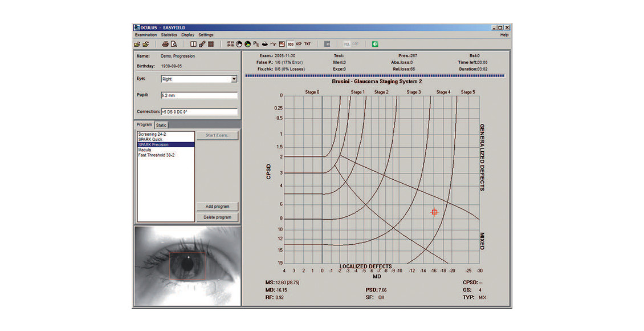Click the exam date 2005-11-30
Image resolution: width=644 pixels, height=331 pixels.
[x=285, y=55]
